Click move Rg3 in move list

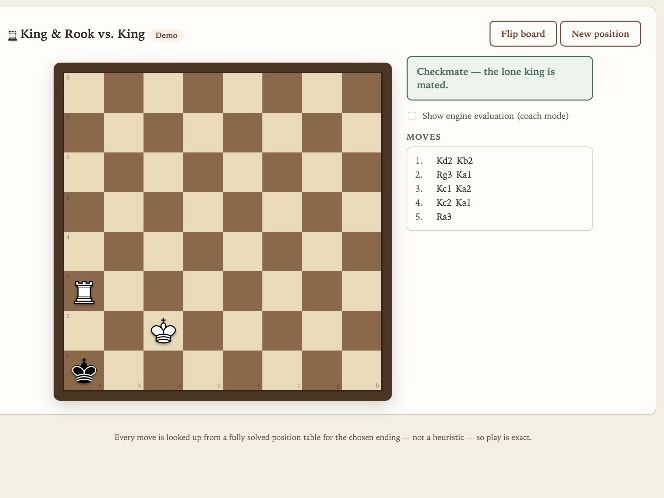coord(444,175)
